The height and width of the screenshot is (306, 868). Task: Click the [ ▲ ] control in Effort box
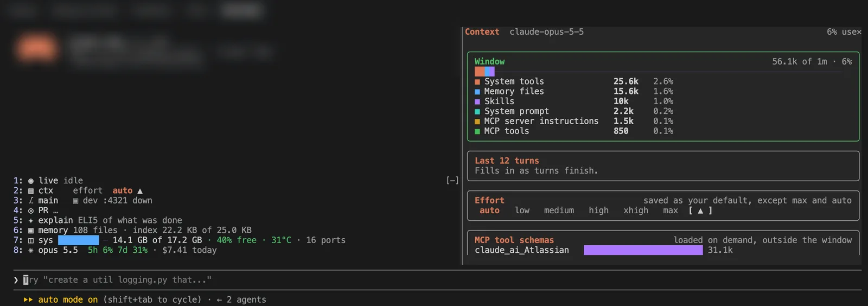click(x=700, y=211)
